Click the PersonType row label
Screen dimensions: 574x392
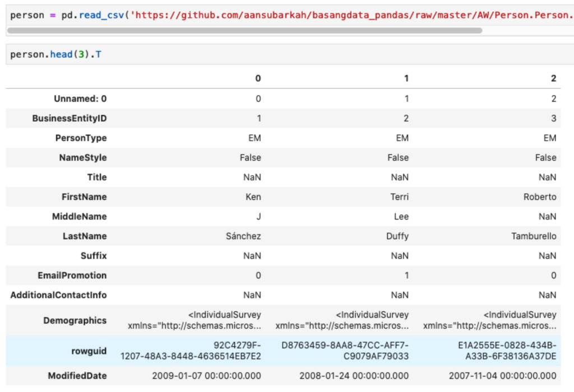click(81, 138)
